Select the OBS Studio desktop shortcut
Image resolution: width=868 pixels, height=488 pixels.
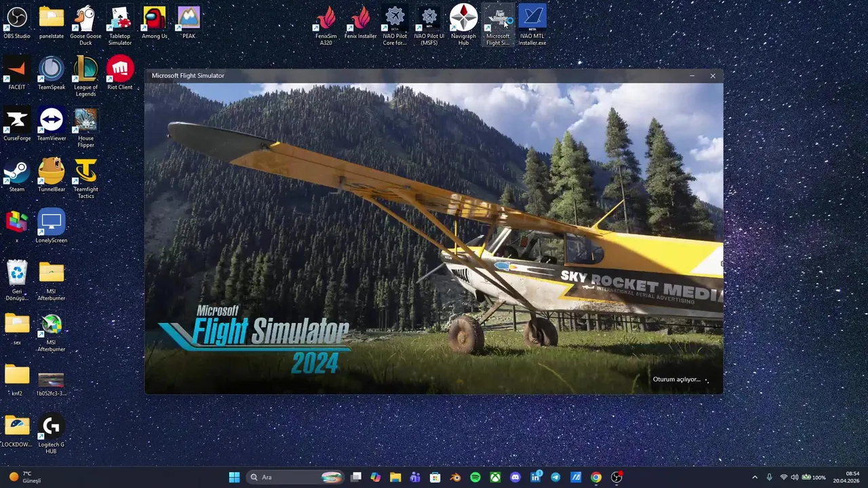(x=17, y=22)
